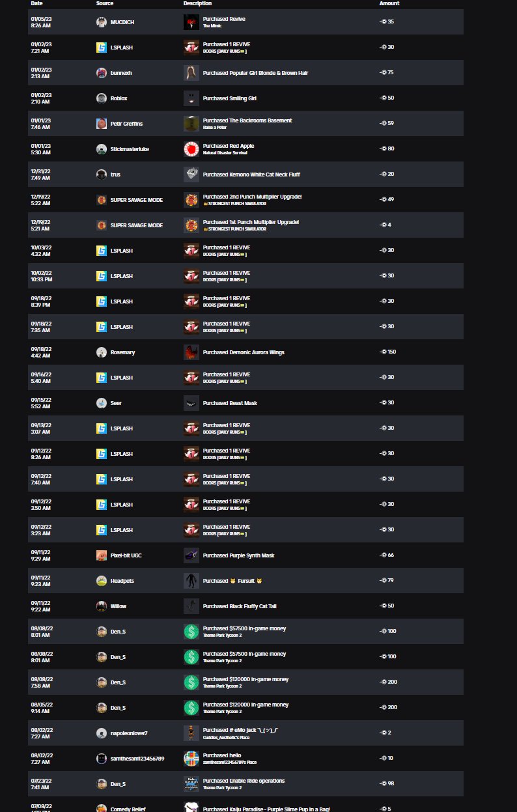The width and height of the screenshot is (517, 812).
Task: Open napoleonlover7 profile link
Action: 129,733
